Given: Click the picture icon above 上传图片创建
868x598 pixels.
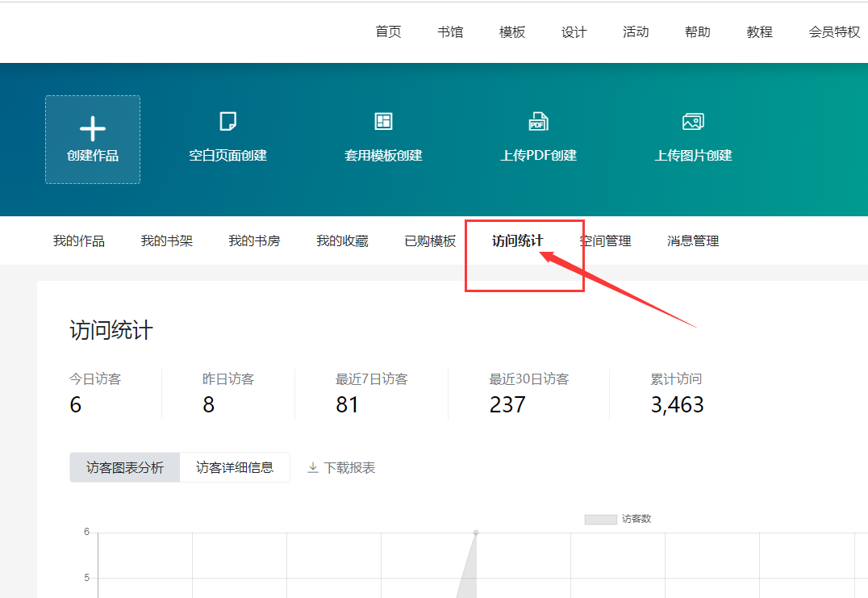Looking at the screenshot, I should (693, 121).
